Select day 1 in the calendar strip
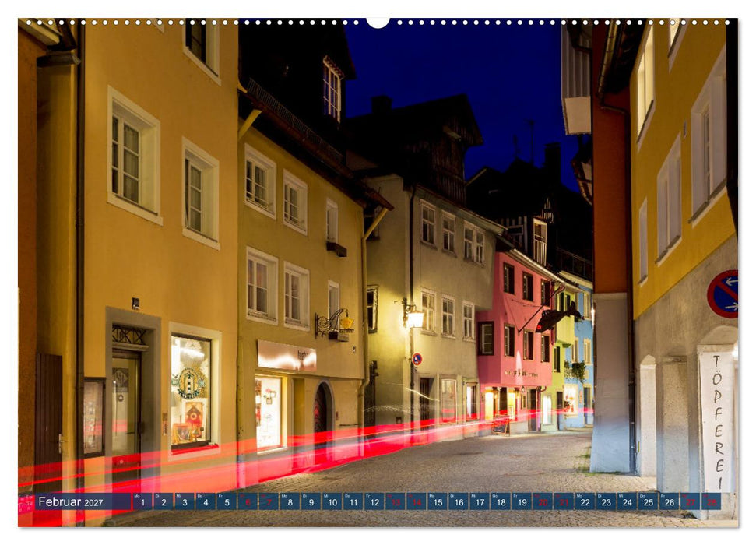This screenshot has height=545, width=756. coord(142,501)
